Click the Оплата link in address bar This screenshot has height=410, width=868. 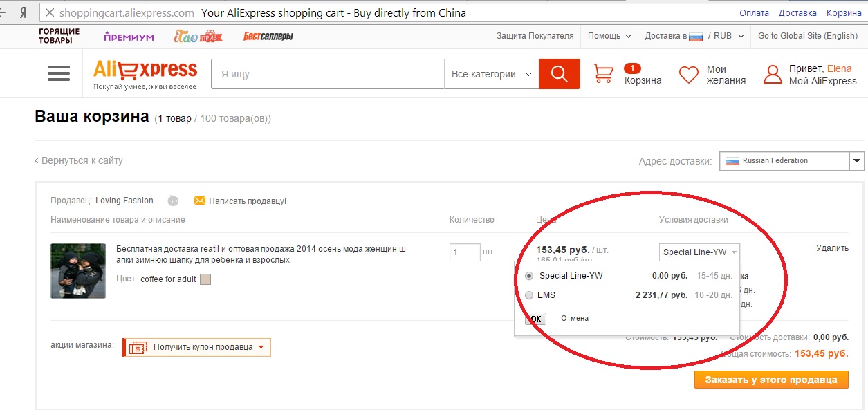pyautogui.click(x=754, y=12)
